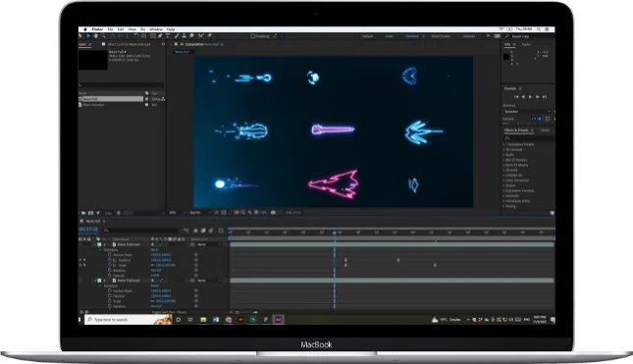The height and width of the screenshot is (364, 633).
Task: Select the Roto Brush tool
Action: point(200,36)
